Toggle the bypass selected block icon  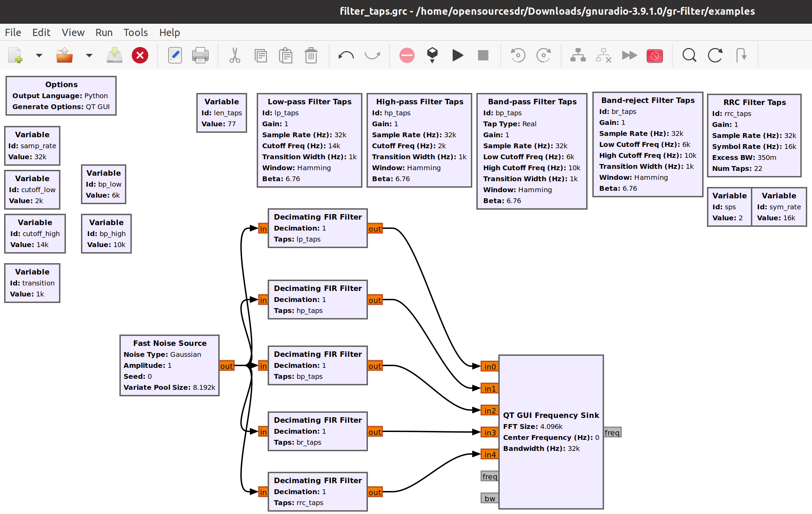pos(629,55)
